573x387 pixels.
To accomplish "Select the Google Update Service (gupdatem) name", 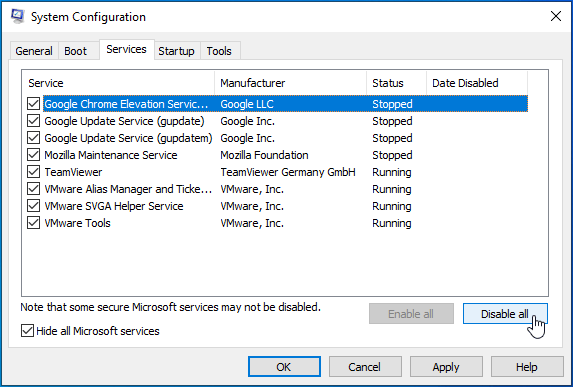I will click(x=128, y=138).
